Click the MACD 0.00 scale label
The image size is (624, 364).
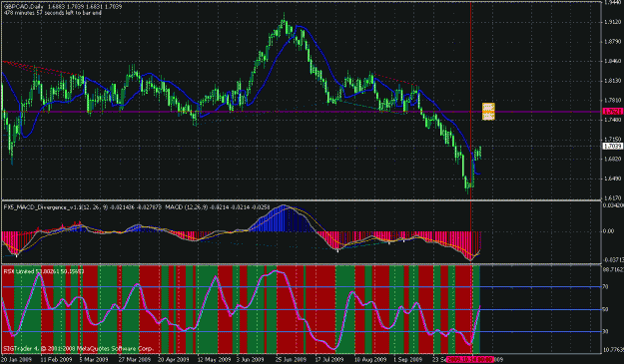(608, 231)
